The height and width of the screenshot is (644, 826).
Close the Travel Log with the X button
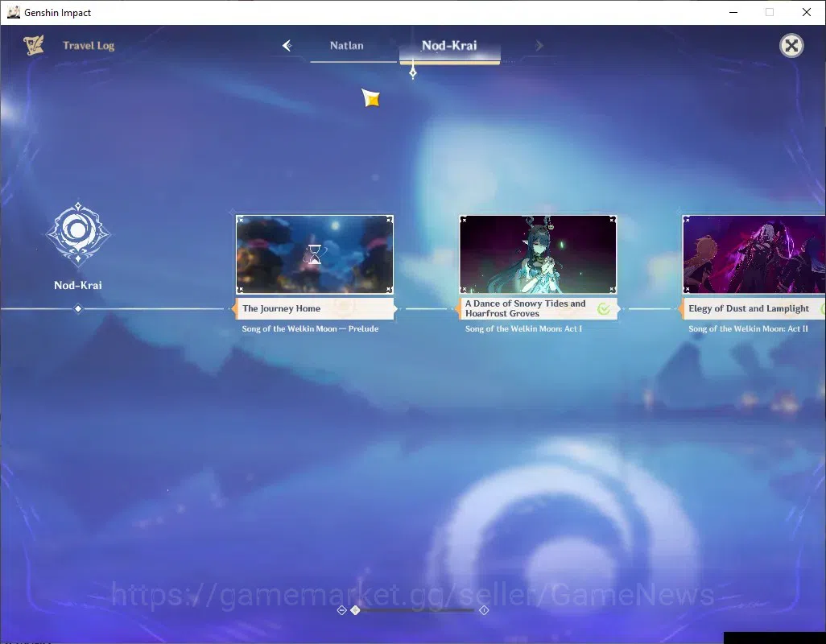click(x=791, y=46)
